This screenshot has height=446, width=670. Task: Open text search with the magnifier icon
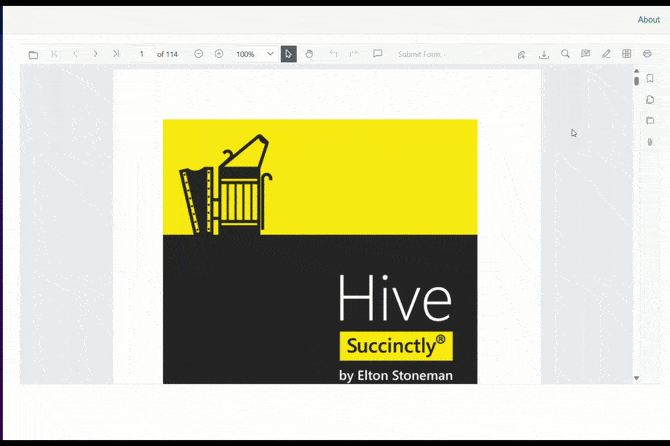click(565, 54)
